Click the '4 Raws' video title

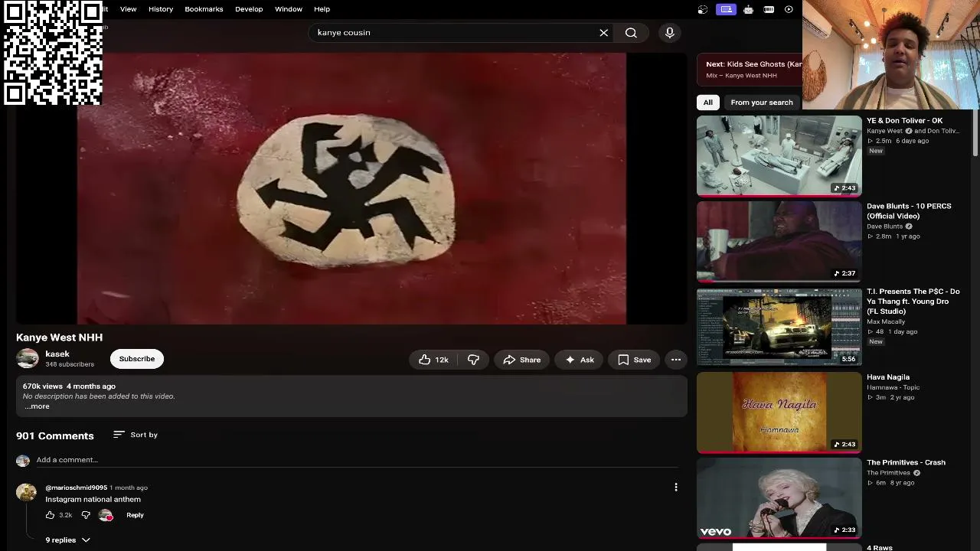point(880,547)
